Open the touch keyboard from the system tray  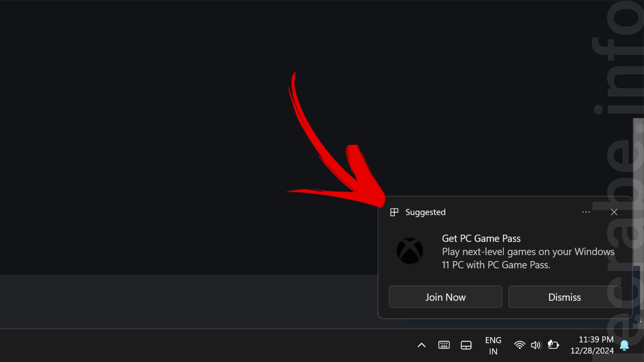[444, 345]
